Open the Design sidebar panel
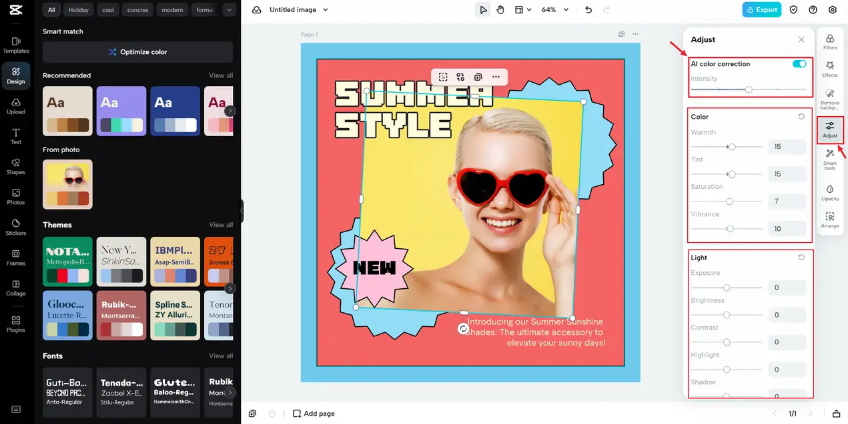848x424 pixels. [16, 76]
